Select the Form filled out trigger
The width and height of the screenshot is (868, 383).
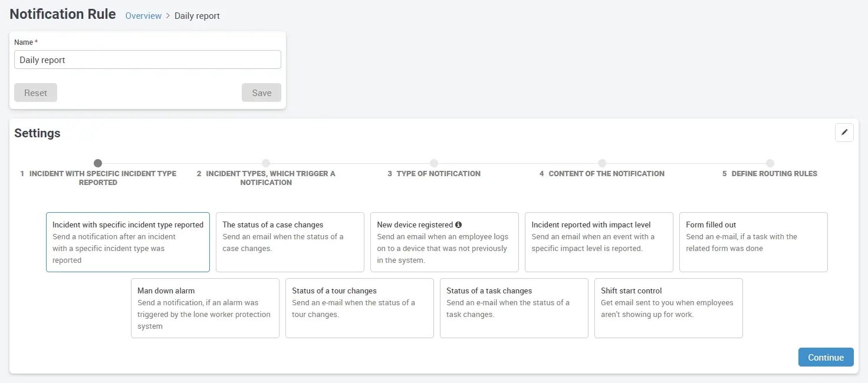pyautogui.click(x=754, y=242)
